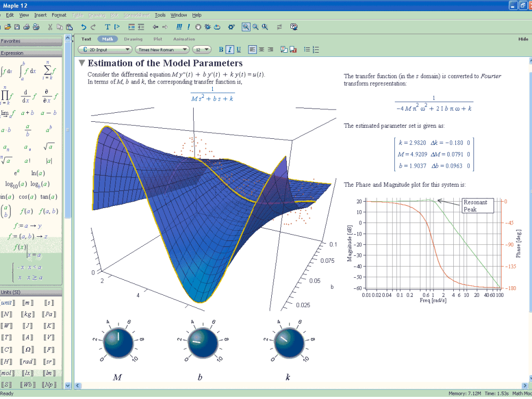Insert plain text with T icon
This screenshot has width=532, height=399.
(107, 27)
